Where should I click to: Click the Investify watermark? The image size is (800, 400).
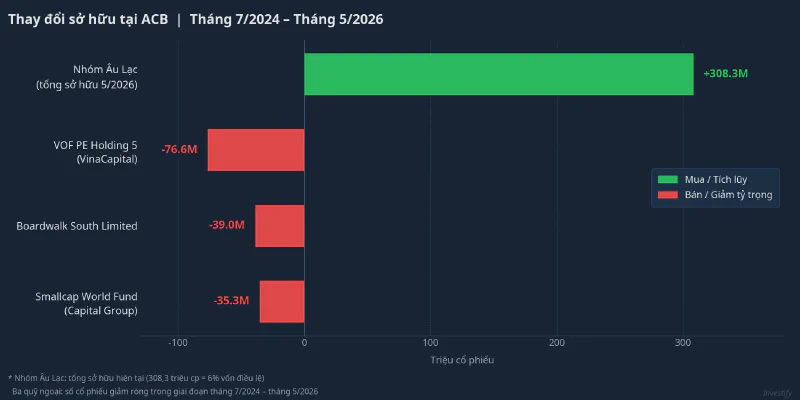[x=779, y=393]
